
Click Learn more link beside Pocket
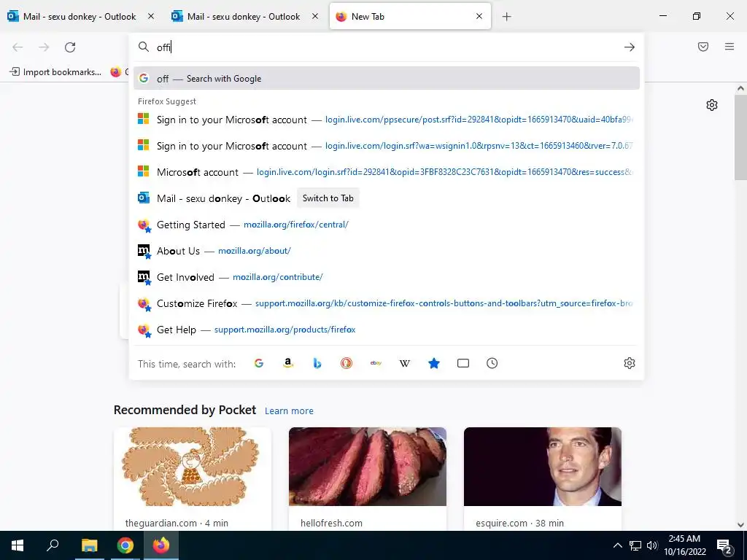[x=289, y=411]
